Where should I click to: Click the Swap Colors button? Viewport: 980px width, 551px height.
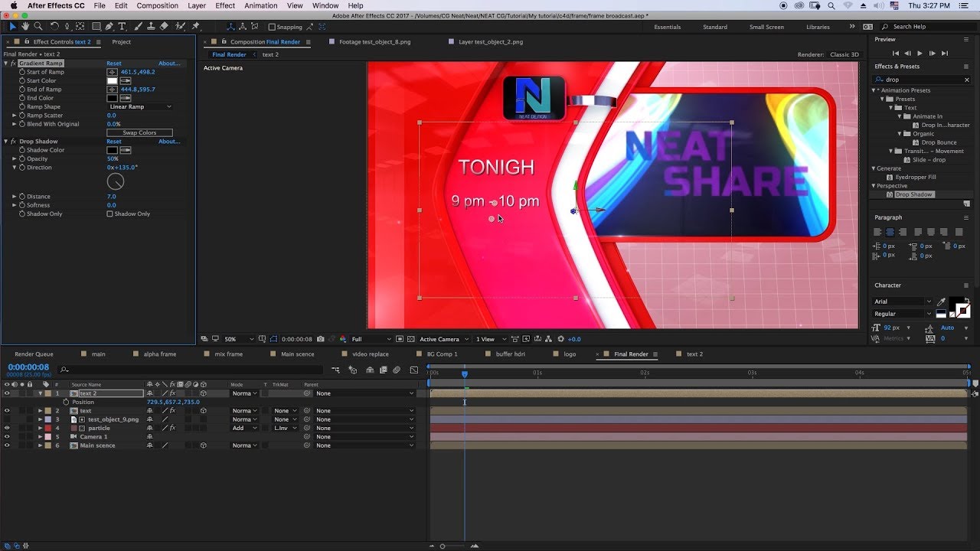coord(139,133)
